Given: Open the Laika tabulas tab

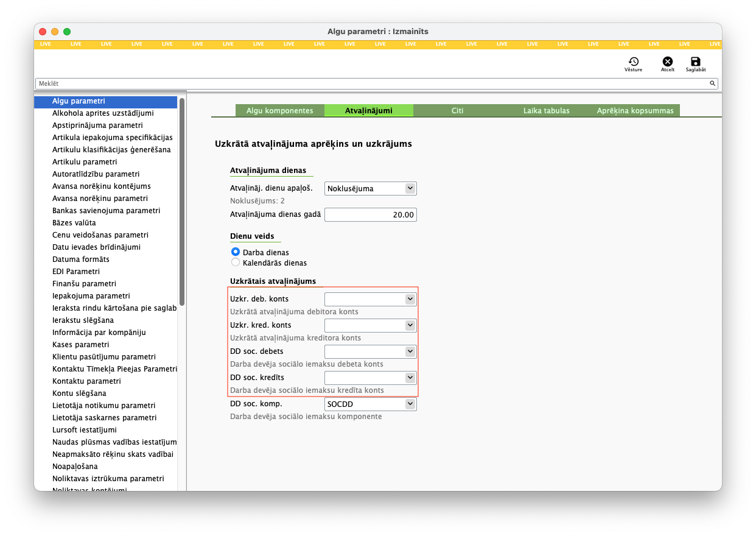Looking at the screenshot, I should point(546,111).
